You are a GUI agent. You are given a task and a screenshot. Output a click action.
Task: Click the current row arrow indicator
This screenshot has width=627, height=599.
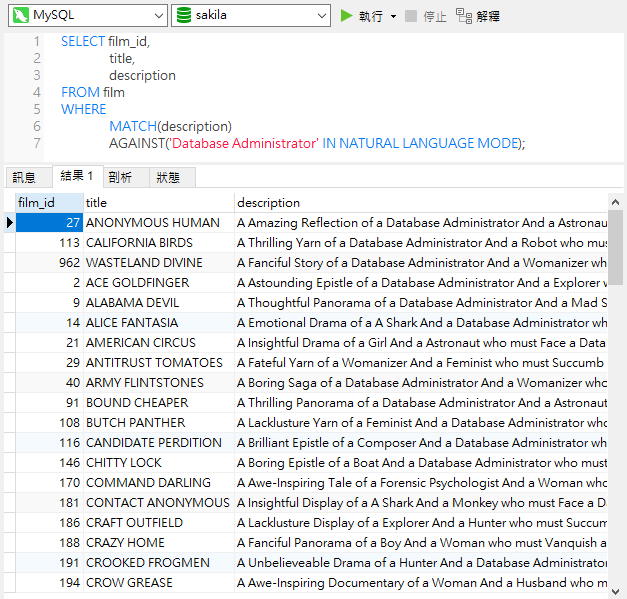tap(10, 223)
